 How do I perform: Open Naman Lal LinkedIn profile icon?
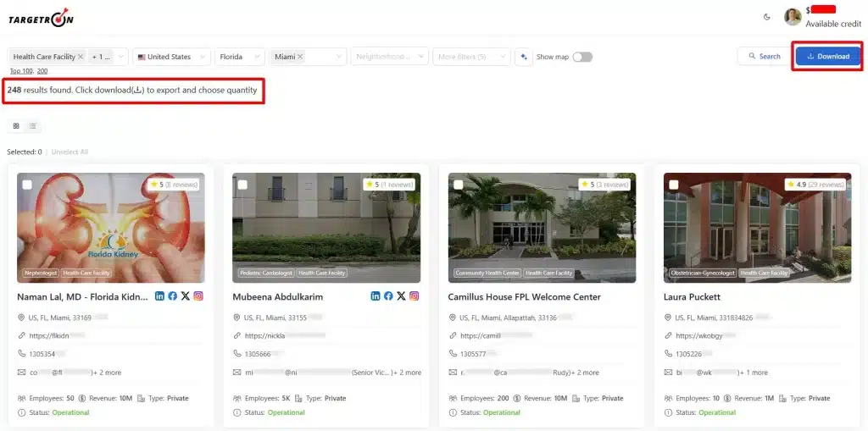pos(159,296)
